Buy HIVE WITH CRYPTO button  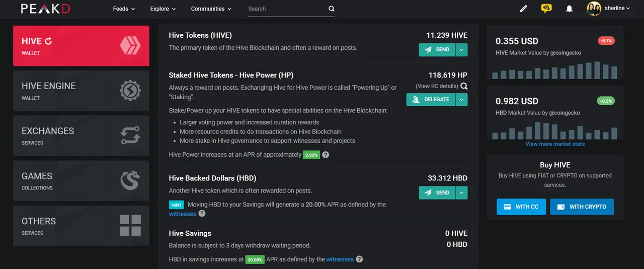[582, 207]
